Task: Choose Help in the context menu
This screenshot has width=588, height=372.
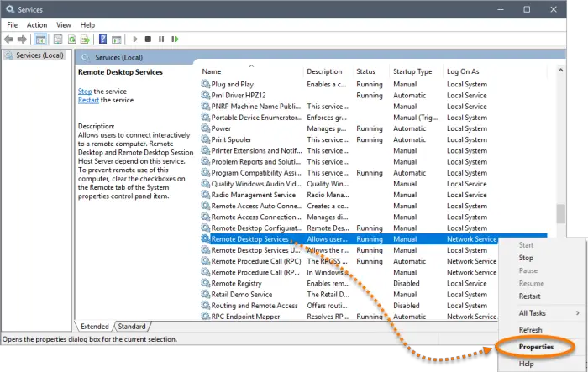Action: pos(526,364)
